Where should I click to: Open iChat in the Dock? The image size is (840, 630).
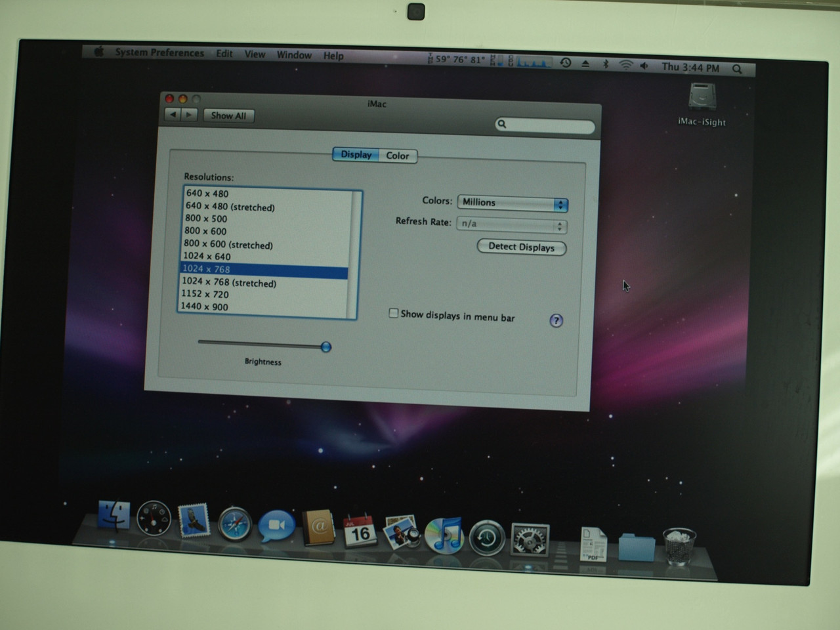[276, 526]
